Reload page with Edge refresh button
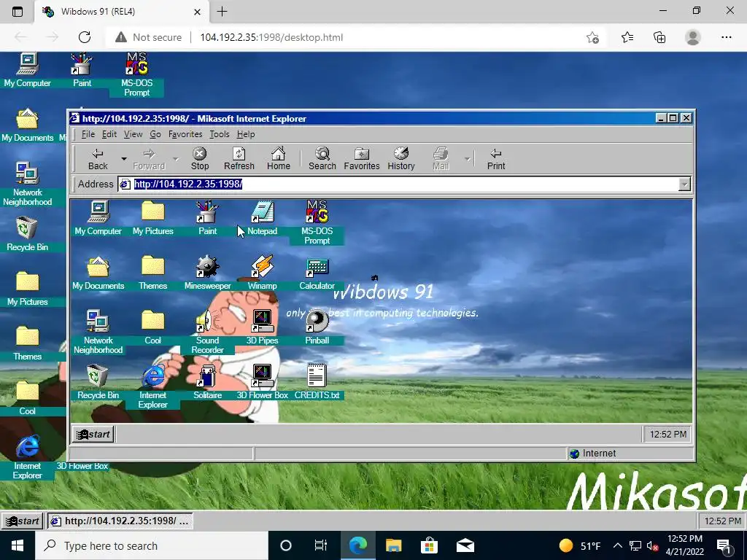Viewport: 747px width, 560px height. pos(85,37)
